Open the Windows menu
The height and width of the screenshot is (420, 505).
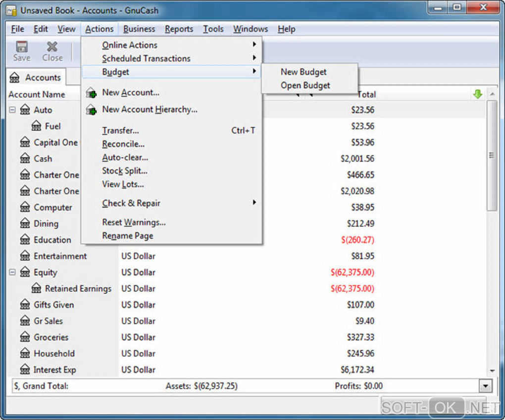click(251, 29)
